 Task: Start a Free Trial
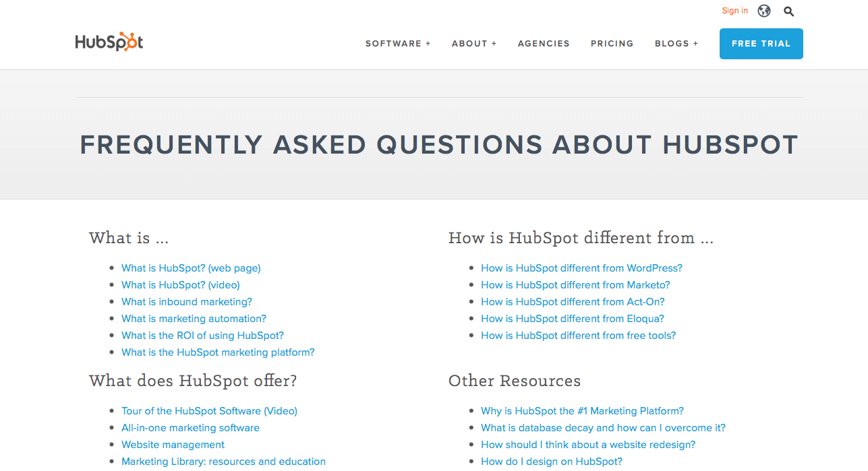pos(761,44)
